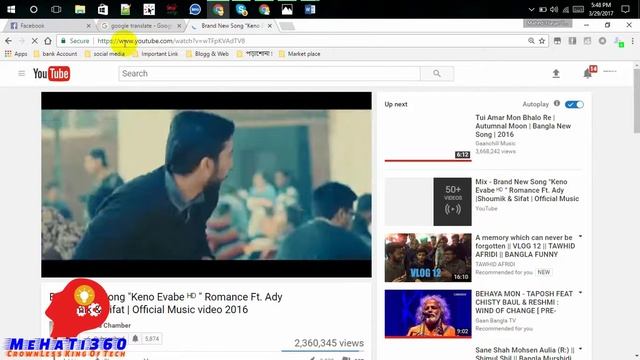Open Cortana search circle on taskbar

34,9
